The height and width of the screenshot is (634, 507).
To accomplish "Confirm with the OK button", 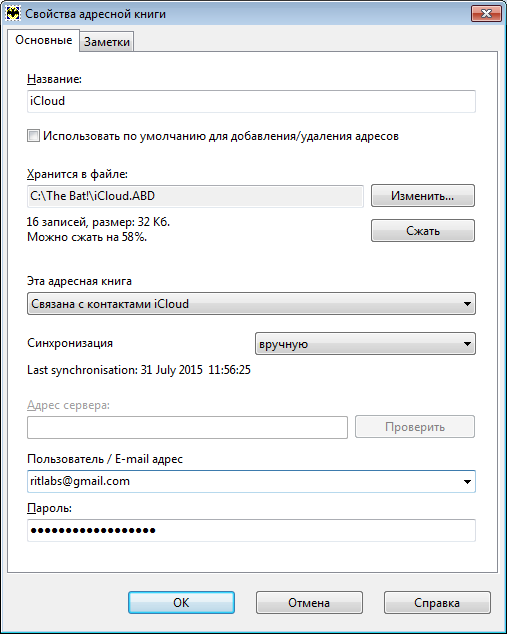I will (181, 603).
